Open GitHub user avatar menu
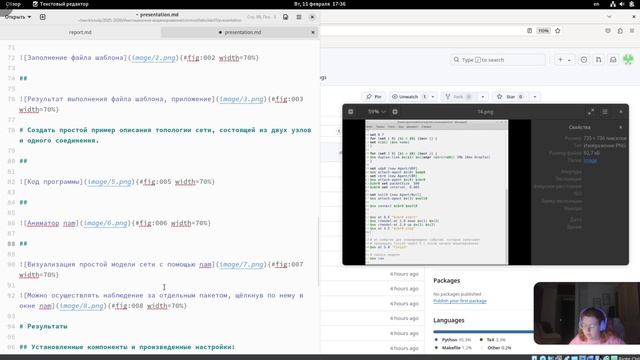Viewport: 640px width, 360px height. tap(628, 60)
